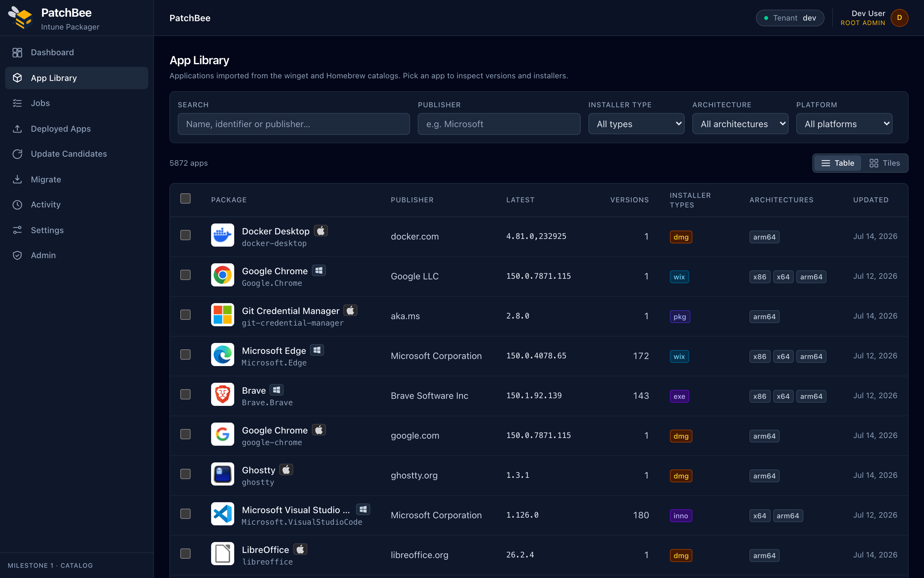This screenshot has width=924, height=578.
Task: Click the 'inno' installer badge
Action: pyautogui.click(x=681, y=516)
